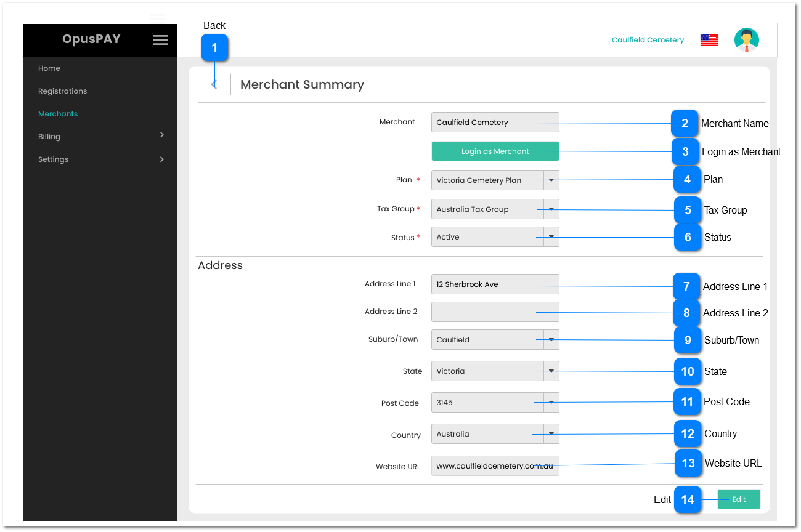Click the back arrow beside Merchant Summary
801x532 pixels.
click(214, 83)
